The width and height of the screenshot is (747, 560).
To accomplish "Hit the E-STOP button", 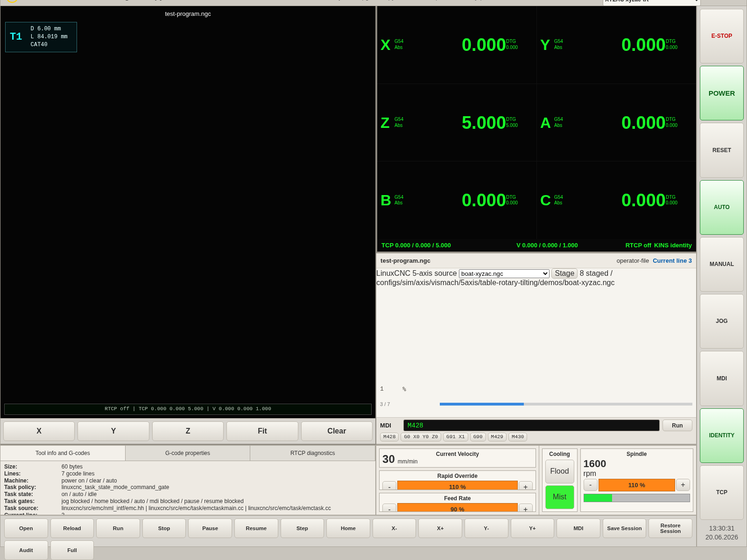I will coord(721,36).
